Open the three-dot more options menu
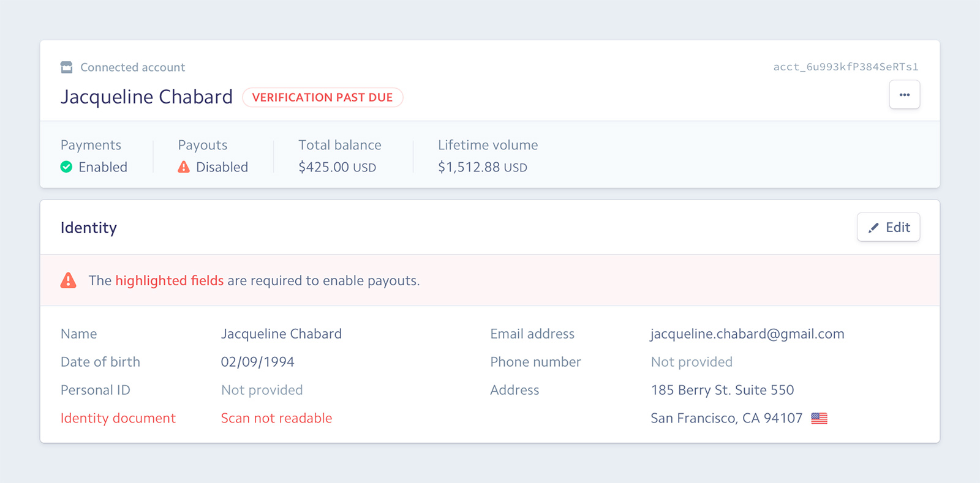 pyautogui.click(x=904, y=95)
